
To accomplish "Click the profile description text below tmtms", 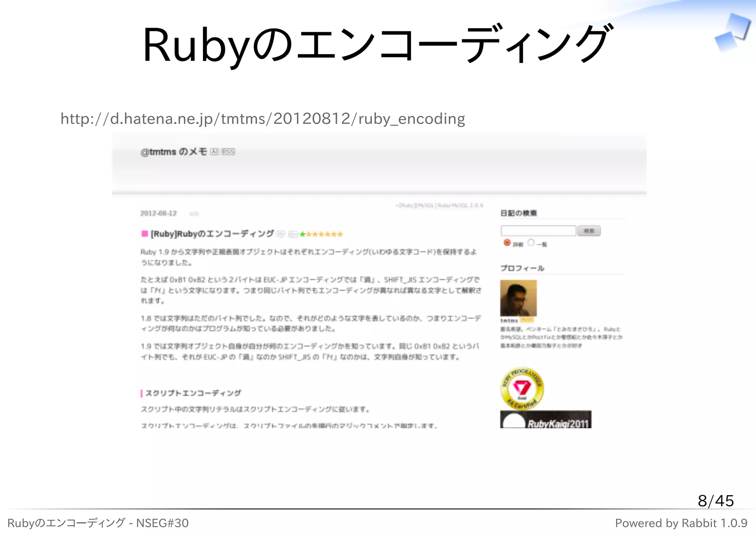I will [x=561, y=337].
